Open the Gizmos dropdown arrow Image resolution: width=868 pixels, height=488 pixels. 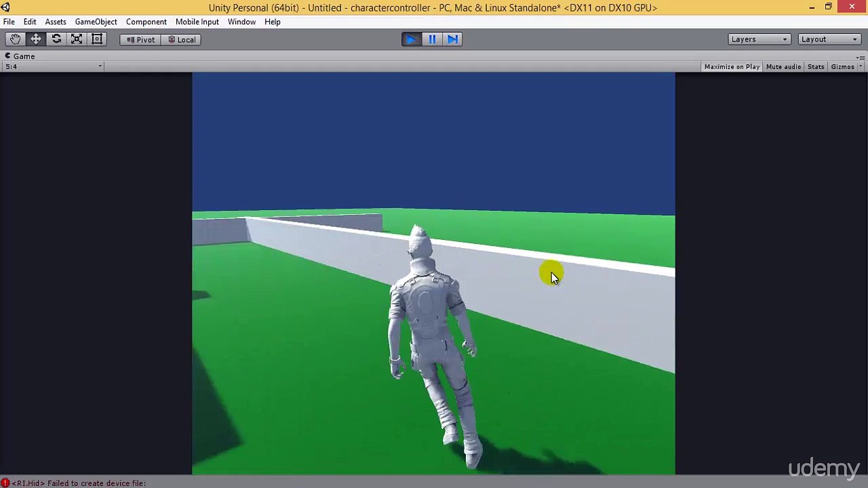(x=860, y=66)
